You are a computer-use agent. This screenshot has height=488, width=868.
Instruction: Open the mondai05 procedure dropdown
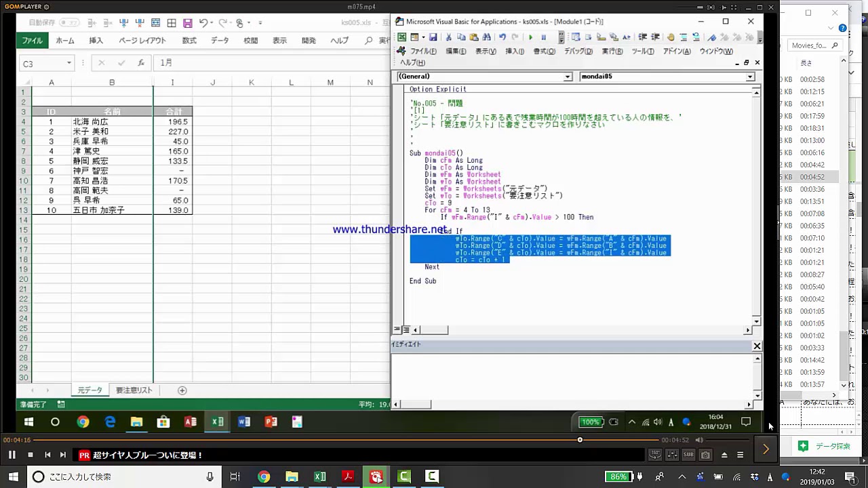pyautogui.click(x=750, y=77)
